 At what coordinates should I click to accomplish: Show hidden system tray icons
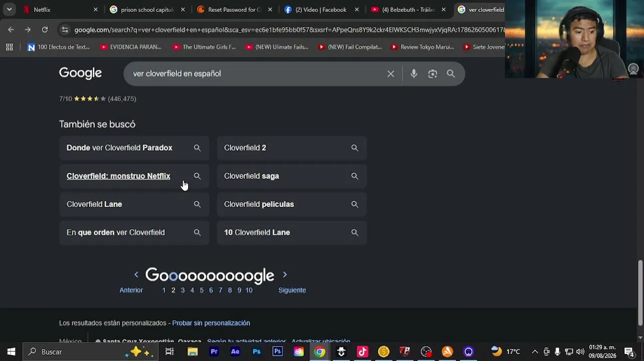point(535,351)
